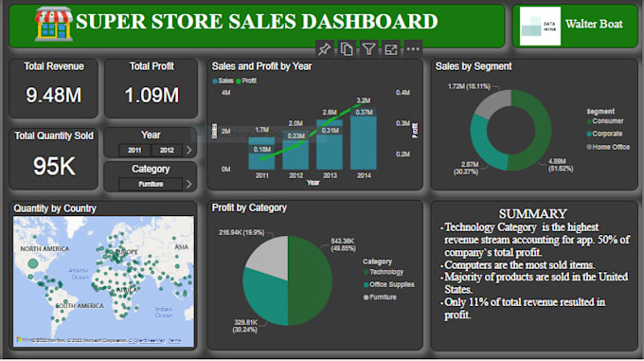The image size is (644, 361).
Task: Click the 2014 axis label
Action: pos(364,176)
